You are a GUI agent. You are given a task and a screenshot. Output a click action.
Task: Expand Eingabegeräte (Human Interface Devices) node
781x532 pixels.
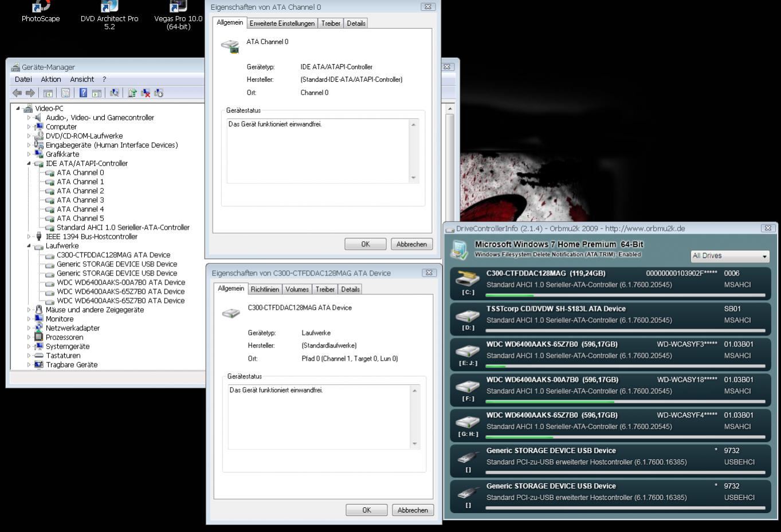[x=29, y=145]
